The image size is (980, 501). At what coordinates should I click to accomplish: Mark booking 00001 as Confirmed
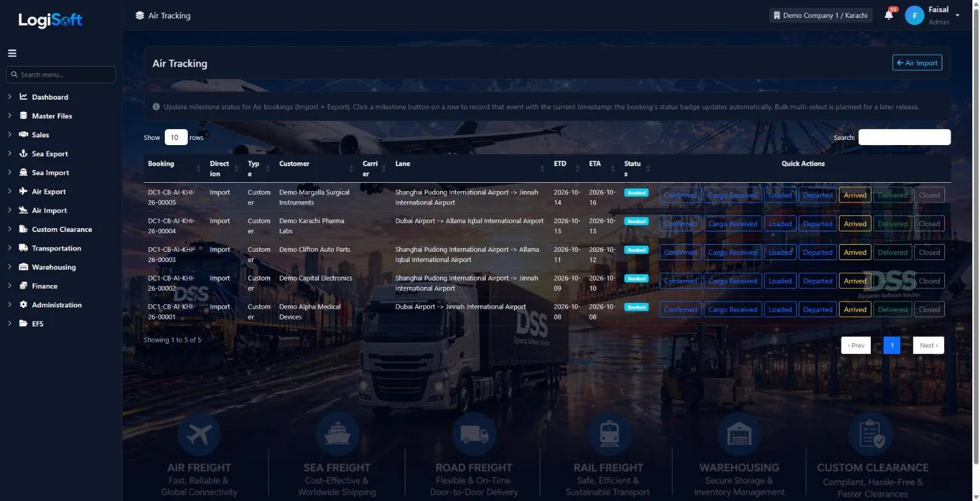coord(680,309)
